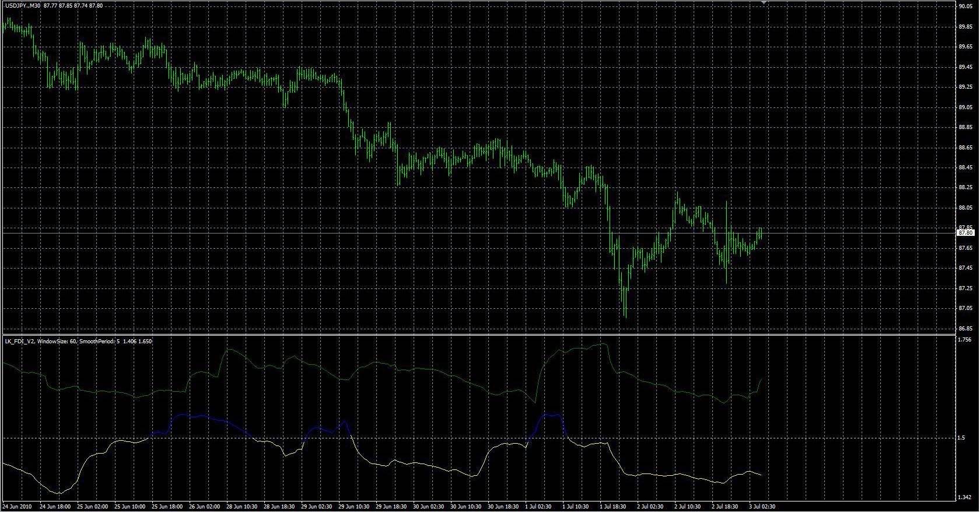The width and height of the screenshot is (980, 512).
Task: Click the 88.65 price scale label
Action: (965, 148)
